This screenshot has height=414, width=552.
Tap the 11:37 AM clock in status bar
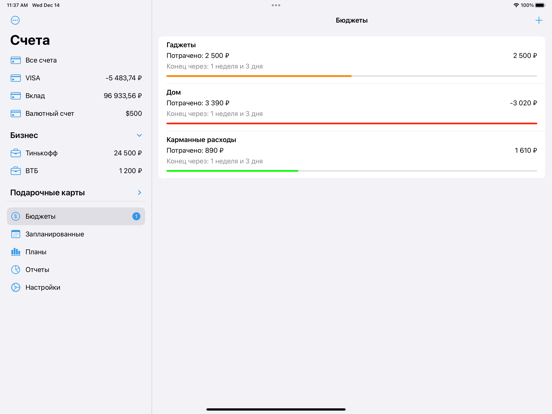coord(17,5)
